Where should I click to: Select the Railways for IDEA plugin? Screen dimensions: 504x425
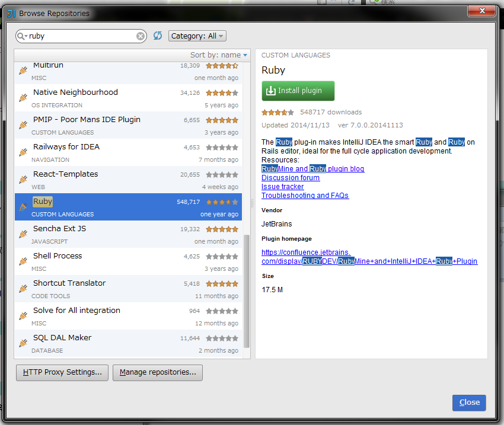click(x=128, y=152)
